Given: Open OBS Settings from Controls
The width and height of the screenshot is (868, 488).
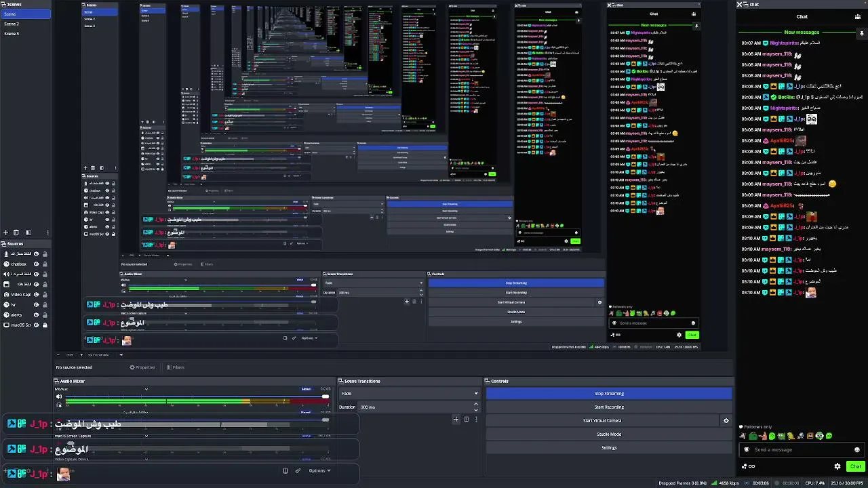Looking at the screenshot, I should point(609,447).
